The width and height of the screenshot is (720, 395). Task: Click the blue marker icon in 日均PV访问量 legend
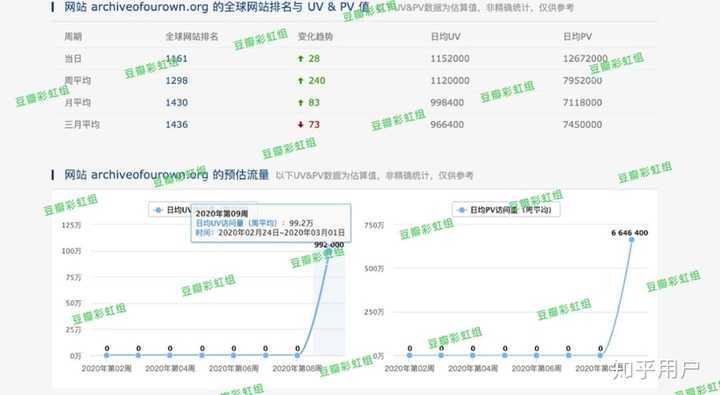tap(462, 210)
